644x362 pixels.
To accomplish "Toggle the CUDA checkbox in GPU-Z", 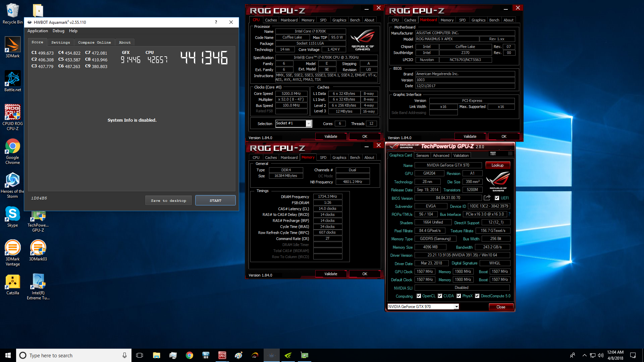I will pyautogui.click(x=440, y=296).
